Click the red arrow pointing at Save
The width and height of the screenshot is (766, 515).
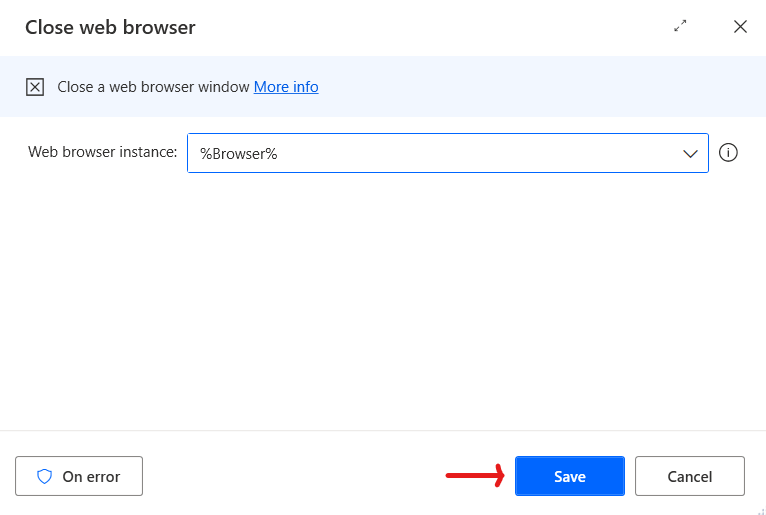click(475, 476)
